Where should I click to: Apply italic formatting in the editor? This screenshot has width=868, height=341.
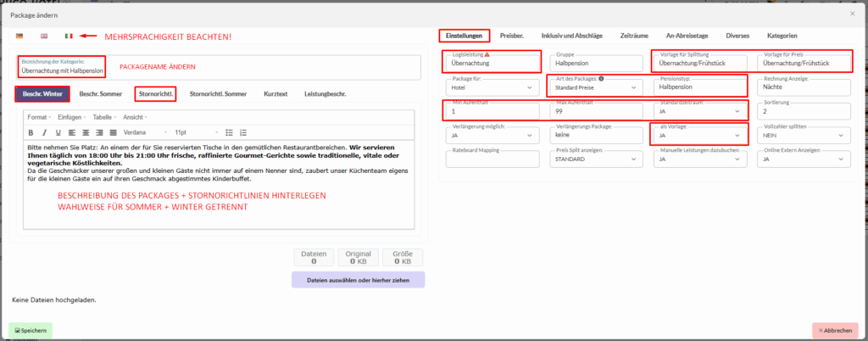[x=43, y=132]
